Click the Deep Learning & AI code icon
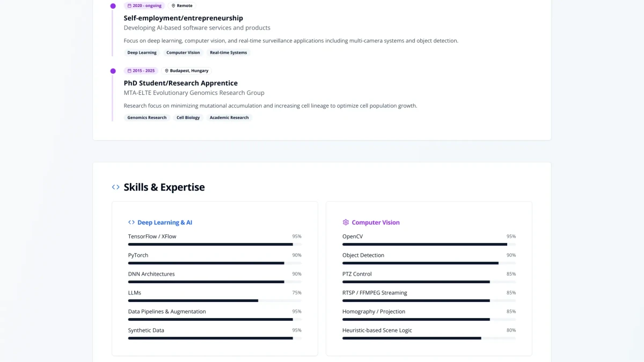The image size is (644, 362). [x=131, y=223]
